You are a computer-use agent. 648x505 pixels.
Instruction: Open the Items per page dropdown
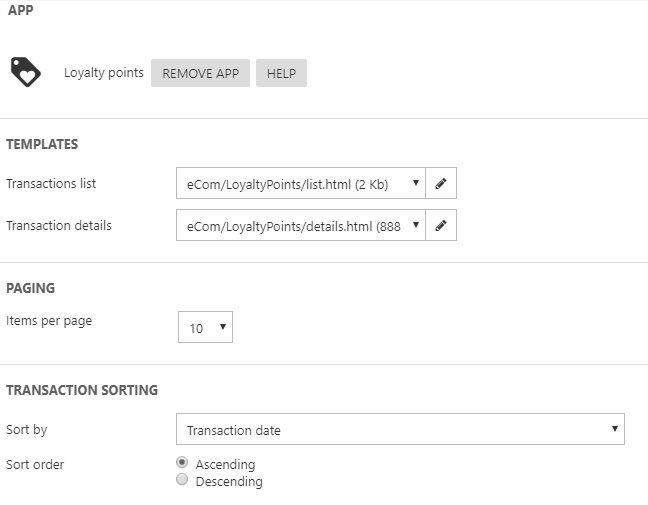point(205,328)
